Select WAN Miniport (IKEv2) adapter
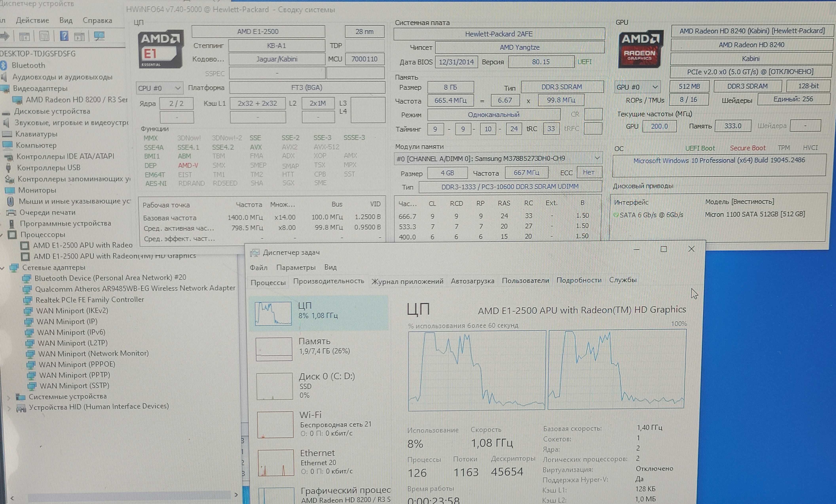This screenshot has height=504, width=836. (72, 311)
